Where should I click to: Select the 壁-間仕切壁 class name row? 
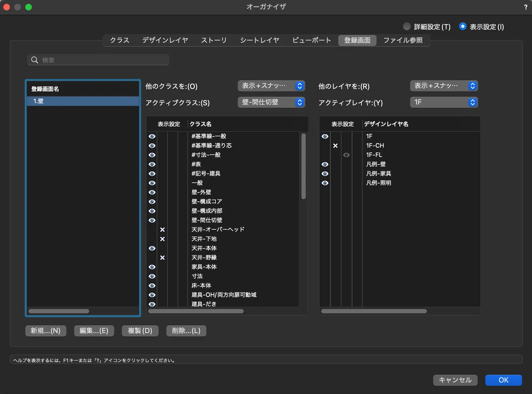[x=207, y=220]
